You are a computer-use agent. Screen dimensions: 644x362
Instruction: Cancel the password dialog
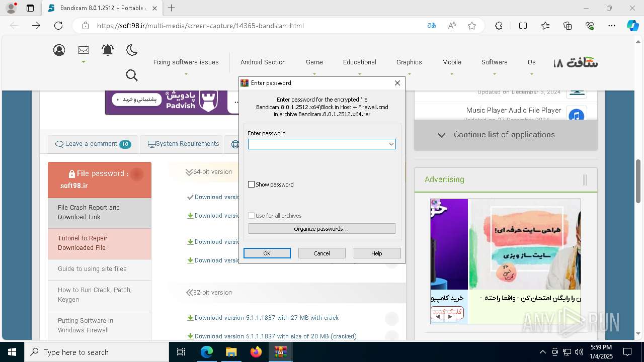(x=322, y=253)
